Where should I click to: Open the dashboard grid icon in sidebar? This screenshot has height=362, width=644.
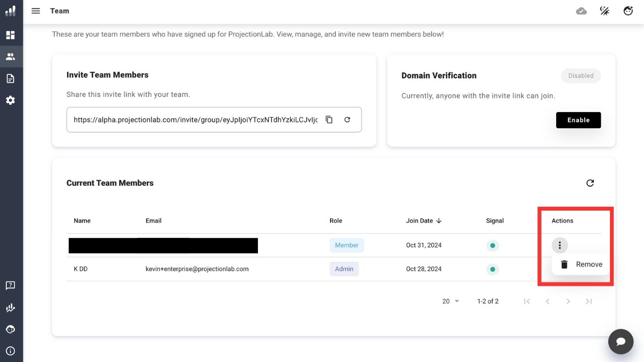[10, 35]
